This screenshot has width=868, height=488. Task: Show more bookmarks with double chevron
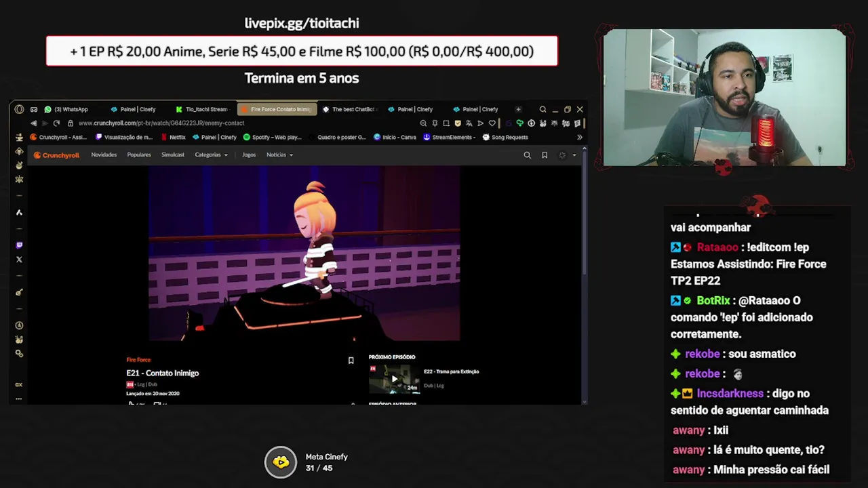tap(579, 137)
